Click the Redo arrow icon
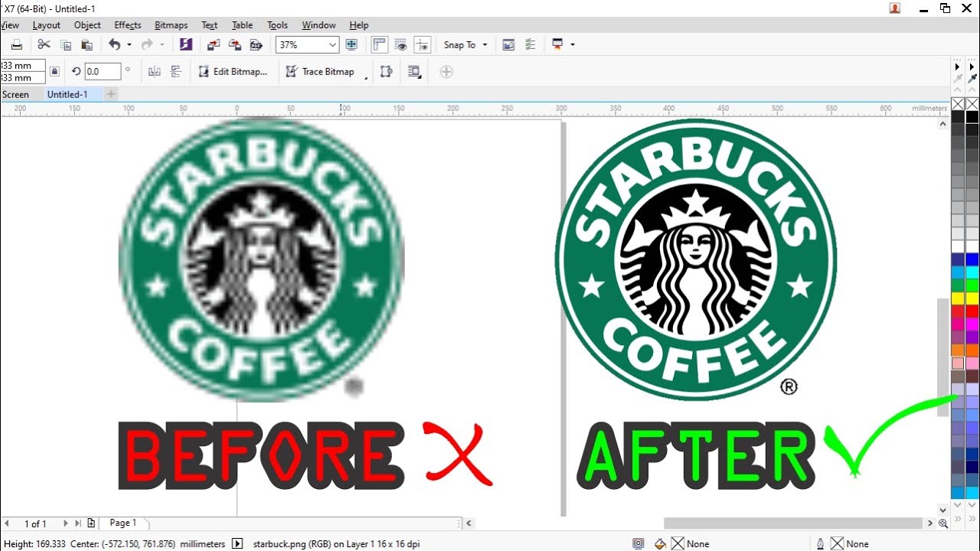 (x=147, y=44)
